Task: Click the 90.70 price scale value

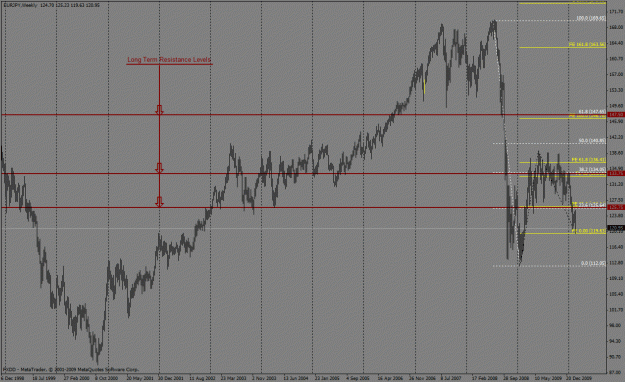Action: pyautogui.click(x=616, y=357)
